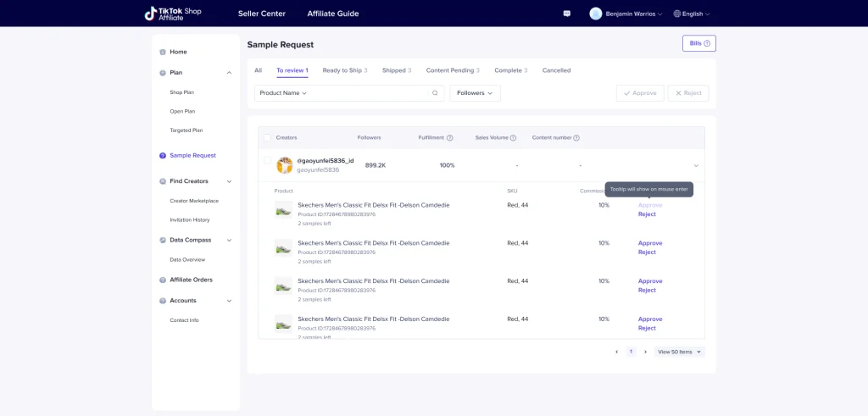
Task: Open Shop Plan in sidebar
Action: 182,92
